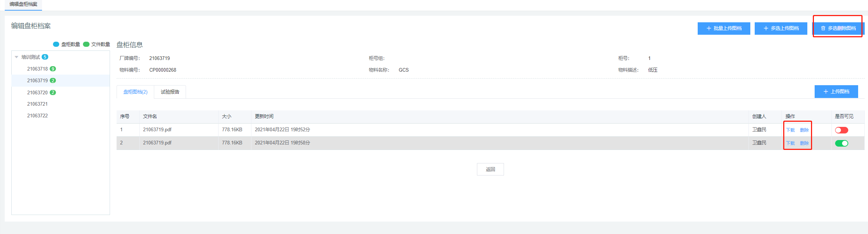The height and width of the screenshot is (234, 868).
Task: Click the 上传图档 upload button
Action: (836, 92)
